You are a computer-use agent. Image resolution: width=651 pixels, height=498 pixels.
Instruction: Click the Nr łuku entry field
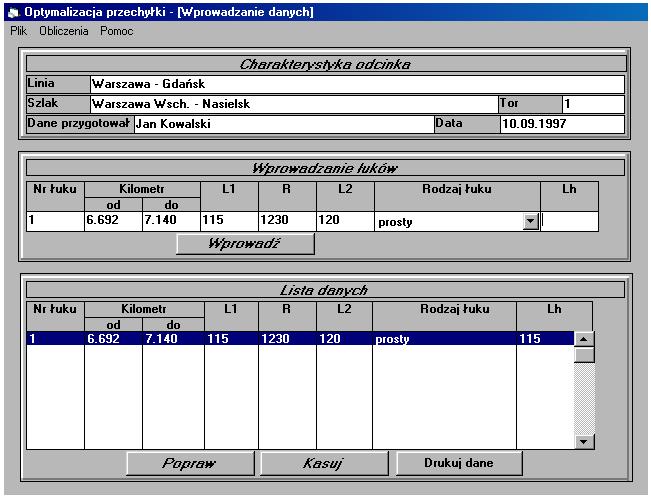coord(55,221)
